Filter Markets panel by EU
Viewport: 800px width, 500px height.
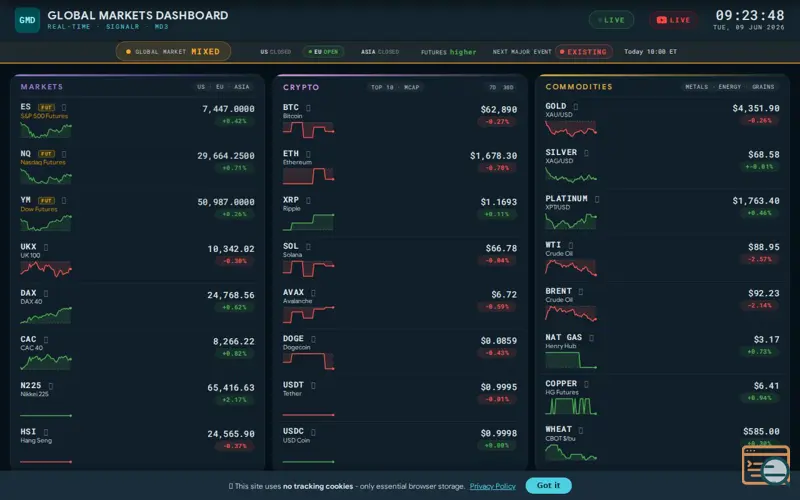[x=220, y=87]
